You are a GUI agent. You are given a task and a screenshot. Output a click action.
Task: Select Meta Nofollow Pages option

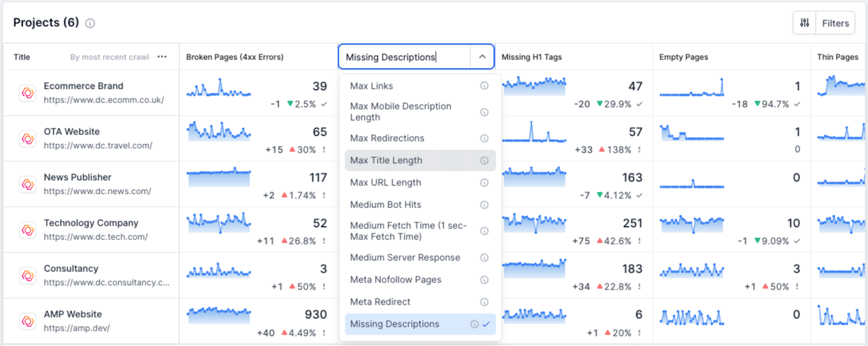(x=395, y=280)
